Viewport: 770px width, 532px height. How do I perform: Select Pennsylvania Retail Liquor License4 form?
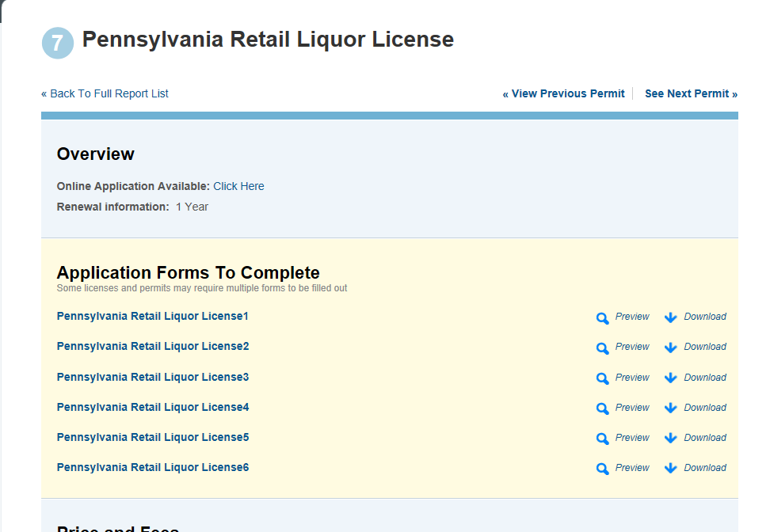152,407
